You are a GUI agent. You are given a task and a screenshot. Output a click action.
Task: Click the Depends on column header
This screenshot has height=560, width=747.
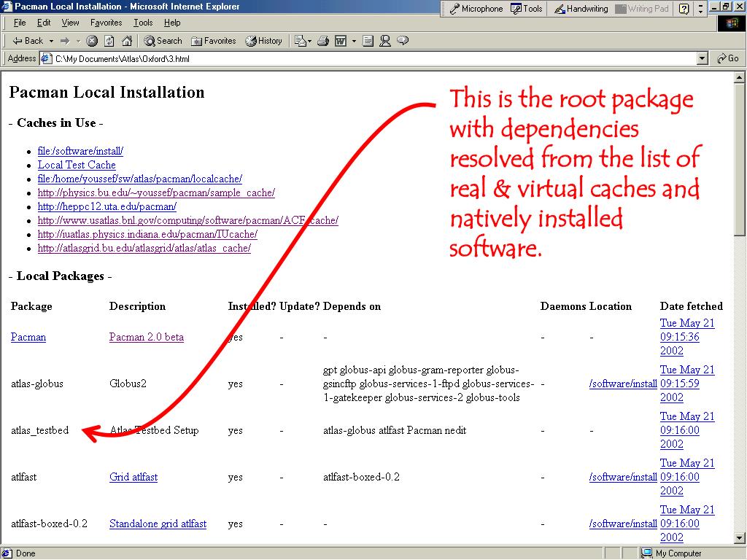(x=352, y=306)
